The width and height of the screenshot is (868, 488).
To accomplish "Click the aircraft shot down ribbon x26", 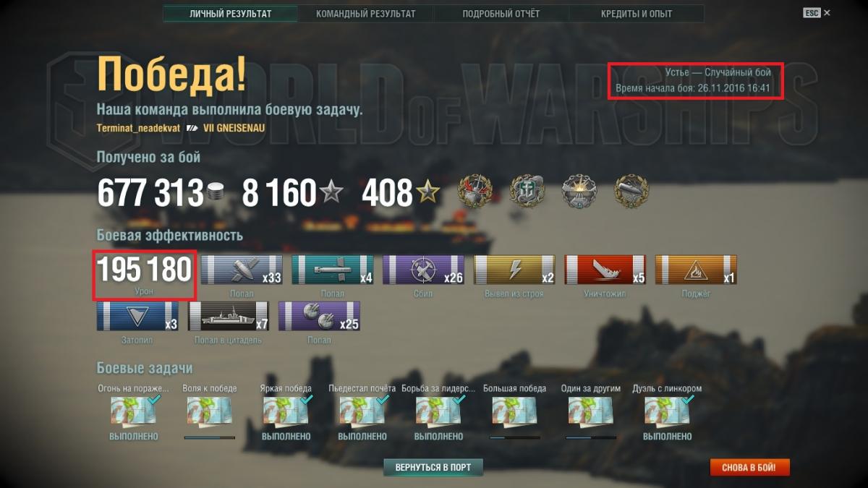I will tap(424, 270).
